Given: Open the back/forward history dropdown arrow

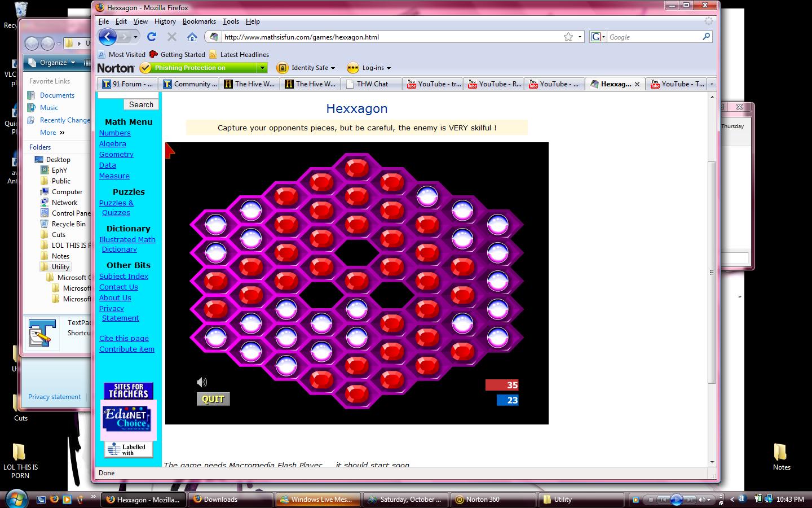Looking at the screenshot, I should tap(136, 37).
